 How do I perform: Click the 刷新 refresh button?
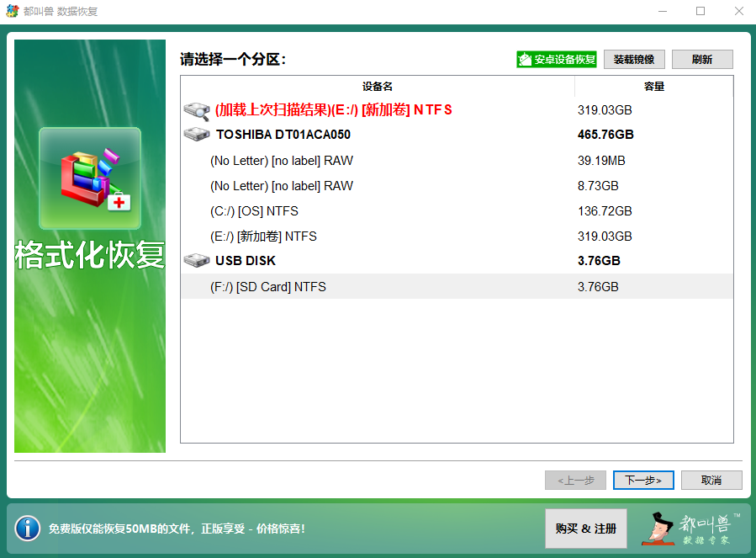pyautogui.click(x=702, y=60)
